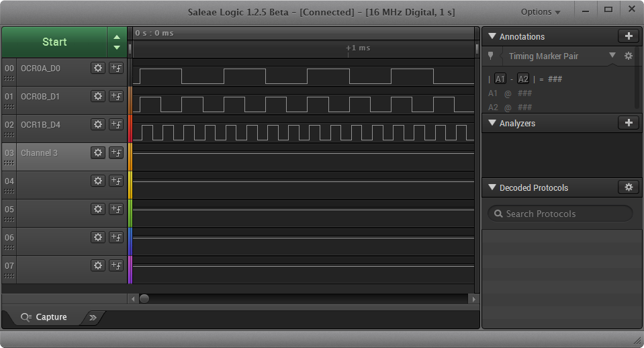Add a new annotation with plus button
The image size is (644, 348).
click(x=629, y=36)
